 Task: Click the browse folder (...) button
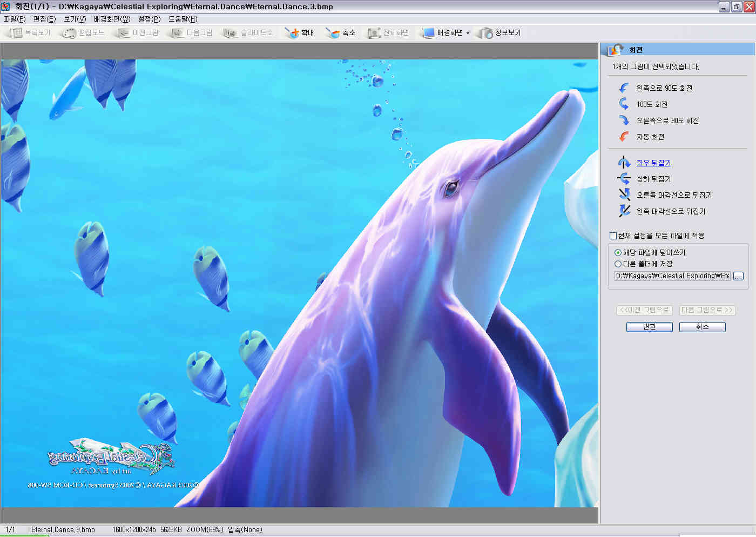(x=738, y=276)
